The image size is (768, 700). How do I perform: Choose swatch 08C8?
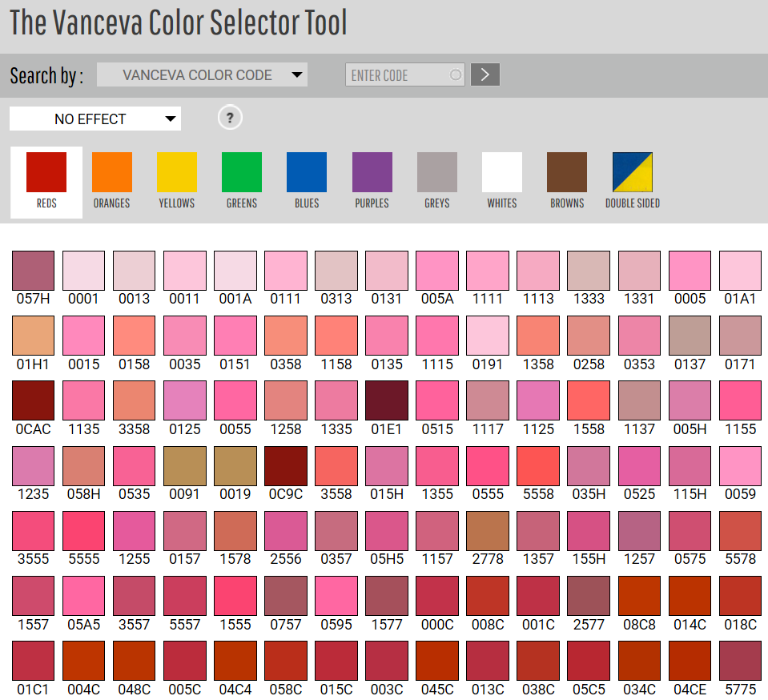tap(639, 596)
